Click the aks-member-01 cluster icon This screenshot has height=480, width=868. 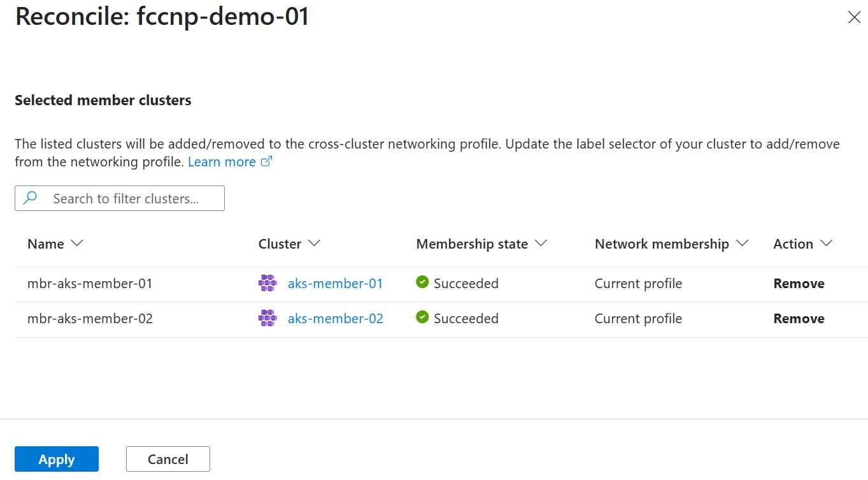pos(267,283)
